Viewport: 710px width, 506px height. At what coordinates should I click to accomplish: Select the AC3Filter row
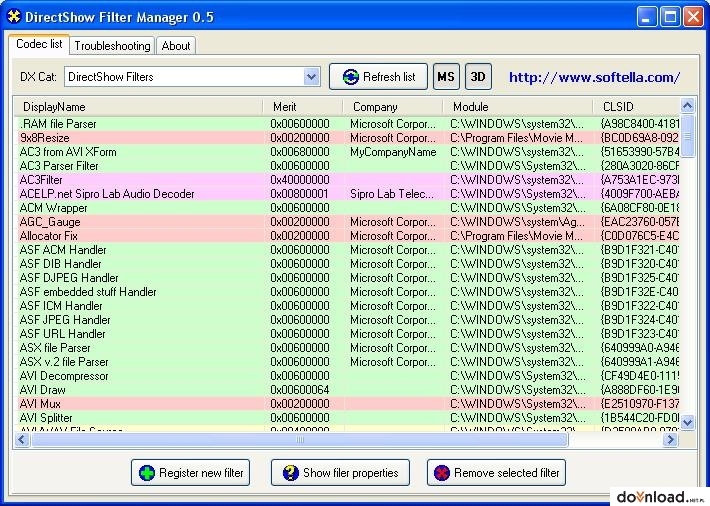[347, 180]
